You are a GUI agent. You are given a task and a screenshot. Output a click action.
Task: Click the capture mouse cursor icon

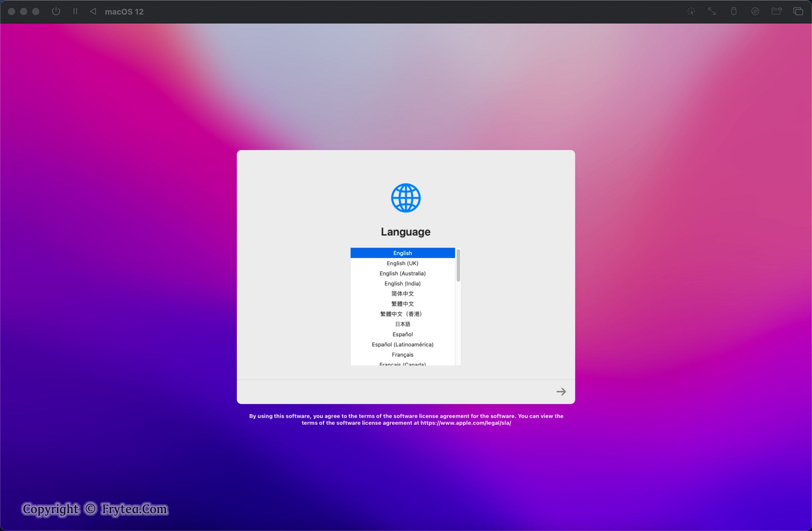tap(691, 11)
